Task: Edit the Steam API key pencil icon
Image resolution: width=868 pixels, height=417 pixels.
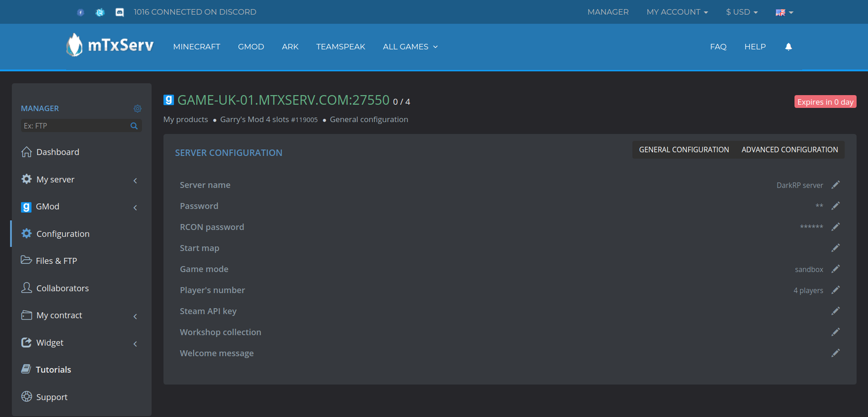Action: click(835, 311)
